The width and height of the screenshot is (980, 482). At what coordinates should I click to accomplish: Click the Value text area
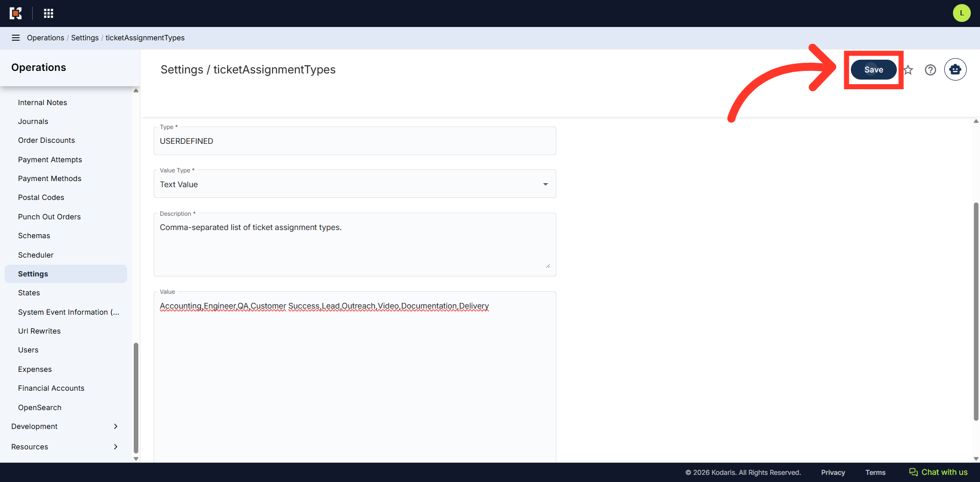coord(355,377)
